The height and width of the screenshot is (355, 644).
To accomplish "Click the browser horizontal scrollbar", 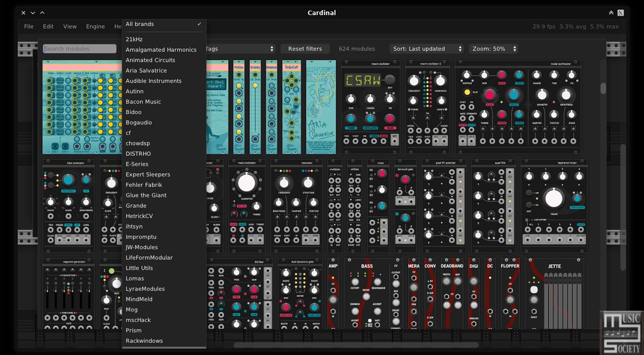I will pos(355,345).
